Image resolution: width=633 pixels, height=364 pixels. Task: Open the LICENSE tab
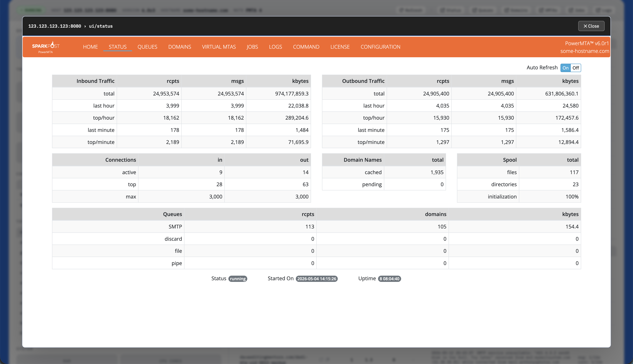pos(340,47)
